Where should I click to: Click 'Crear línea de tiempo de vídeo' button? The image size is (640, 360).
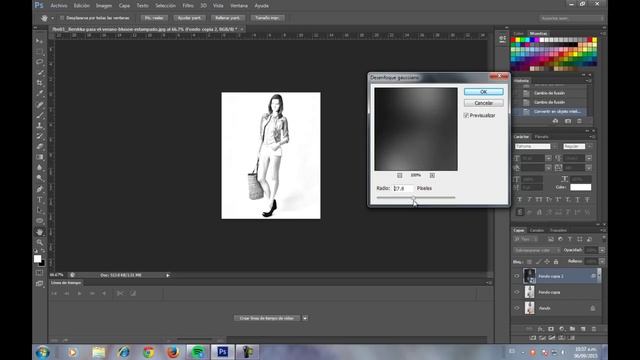[267, 318]
